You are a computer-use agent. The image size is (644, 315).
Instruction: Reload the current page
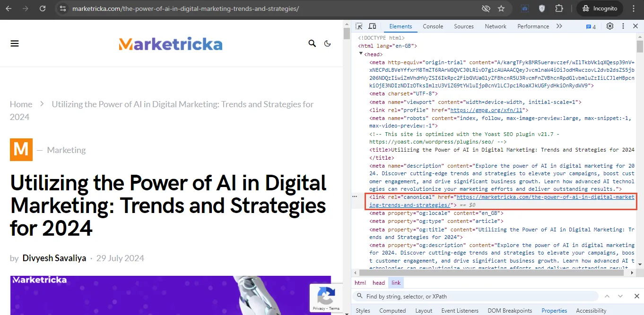click(43, 9)
